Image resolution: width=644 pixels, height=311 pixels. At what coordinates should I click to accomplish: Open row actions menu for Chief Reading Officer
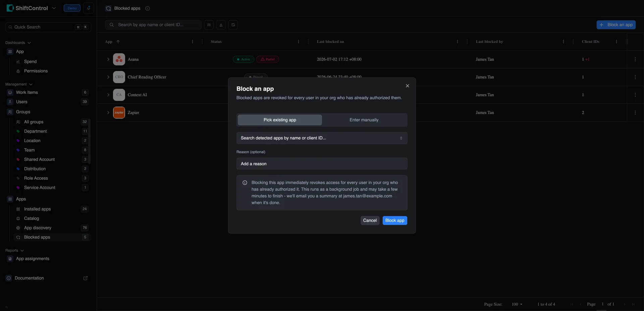(x=635, y=77)
